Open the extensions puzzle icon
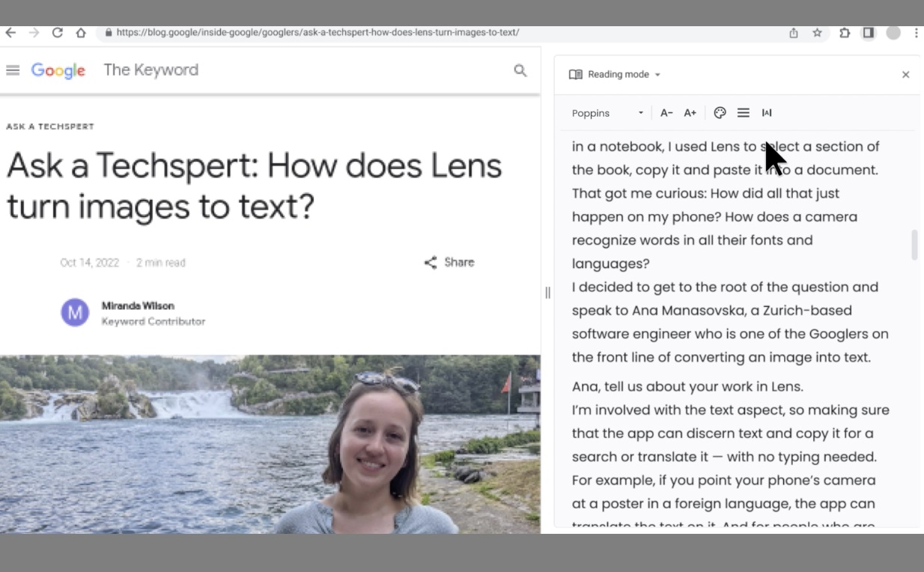The width and height of the screenshot is (924, 572). pos(845,33)
